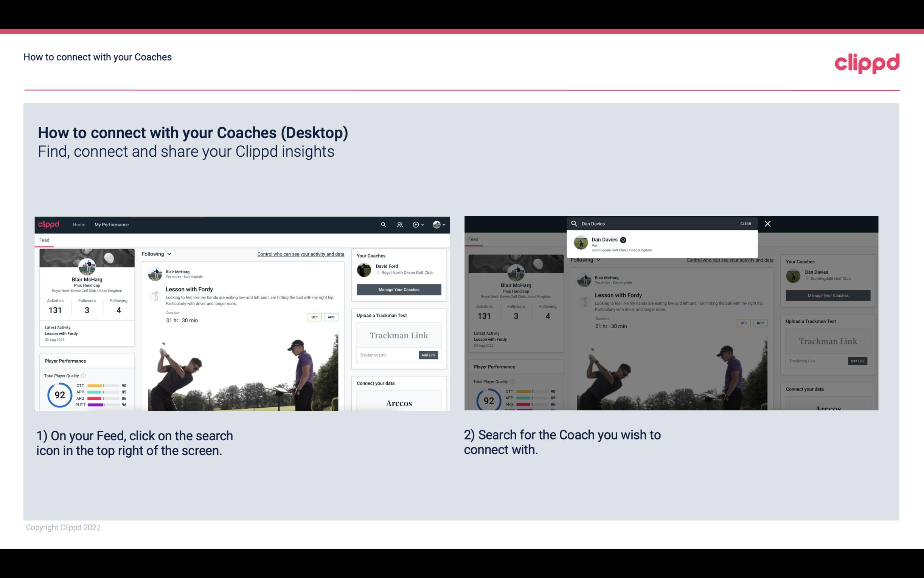Screen dimensions: 924x578
Task: Click the Clippd logo top right corner
Action: [x=867, y=62]
